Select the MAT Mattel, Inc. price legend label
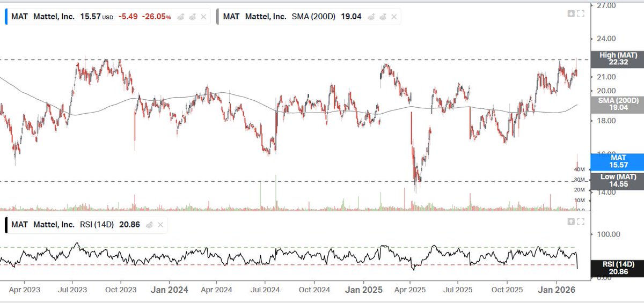The image size is (644, 303). click(x=42, y=17)
